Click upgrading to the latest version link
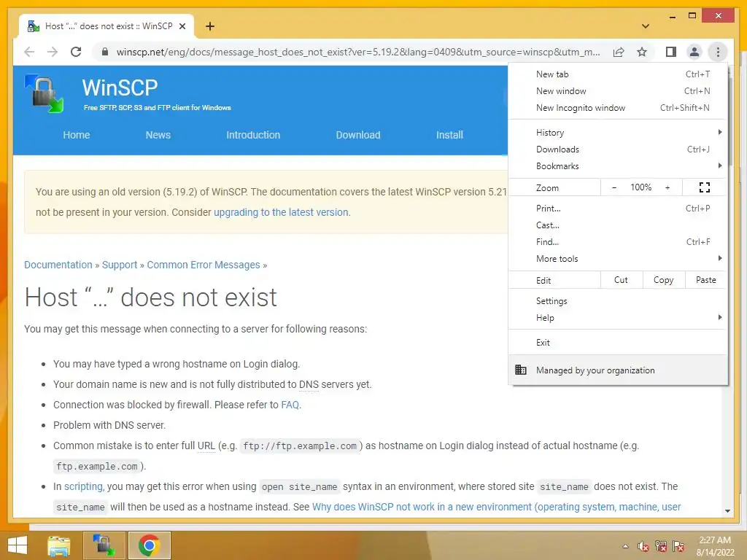Viewport: 747px width, 560px height. [281, 212]
